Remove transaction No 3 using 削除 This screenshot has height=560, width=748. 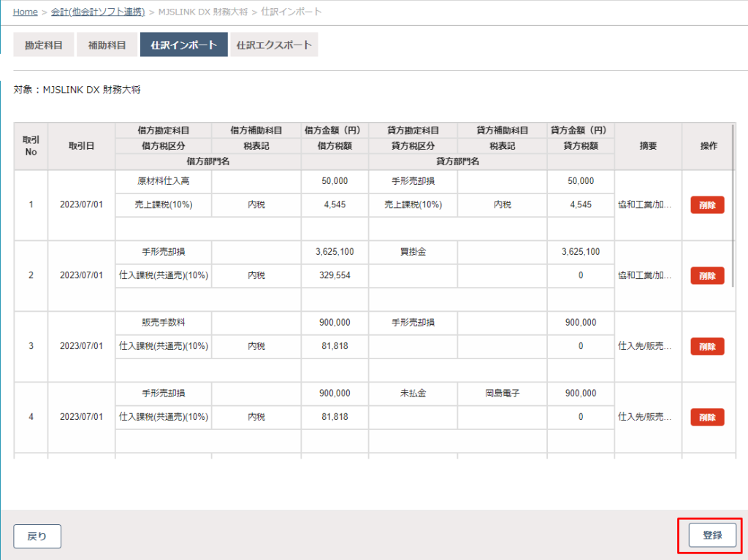(706, 347)
